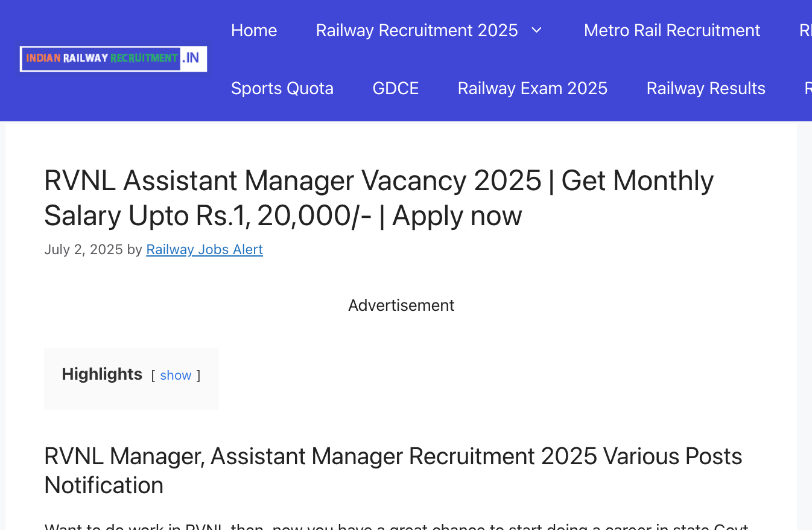
Task: Open the Sports Quota section
Action: 282,88
